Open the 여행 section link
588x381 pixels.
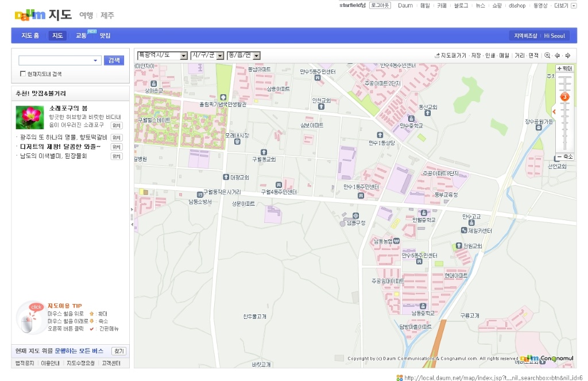(x=86, y=16)
